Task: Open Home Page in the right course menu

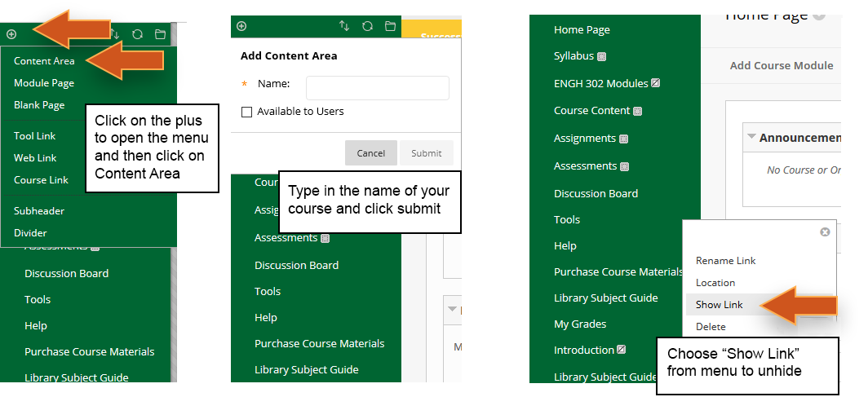Action: pyautogui.click(x=582, y=30)
